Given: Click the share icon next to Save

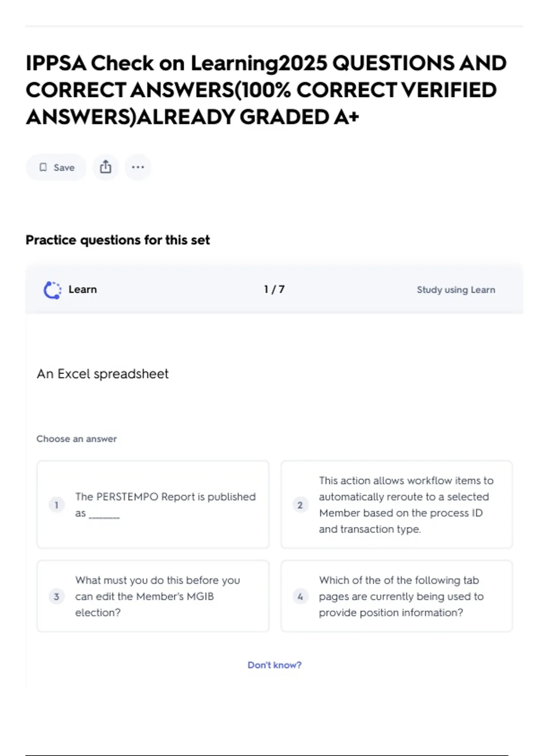Looking at the screenshot, I should (105, 167).
